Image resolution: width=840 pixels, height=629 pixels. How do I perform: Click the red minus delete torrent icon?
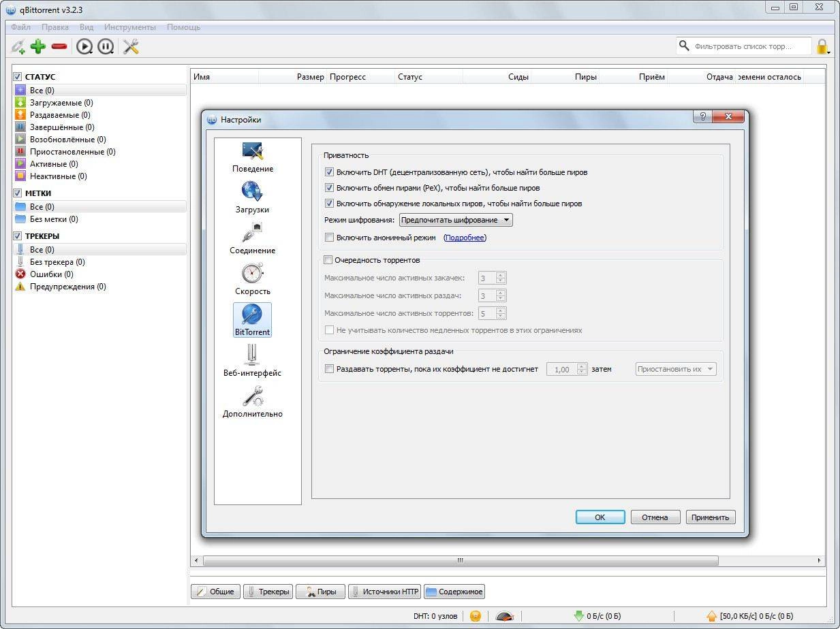pyautogui.click(x=59, y=46)
